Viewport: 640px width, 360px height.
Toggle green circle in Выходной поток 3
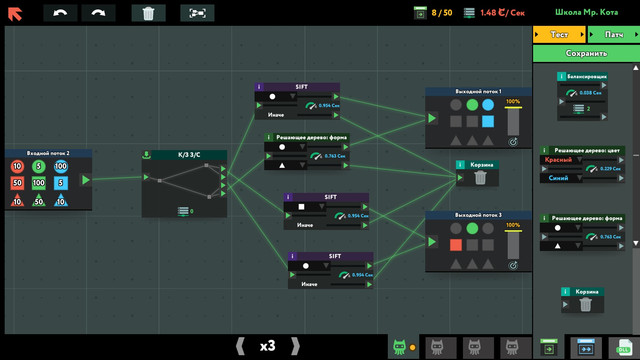click(472, 228)
